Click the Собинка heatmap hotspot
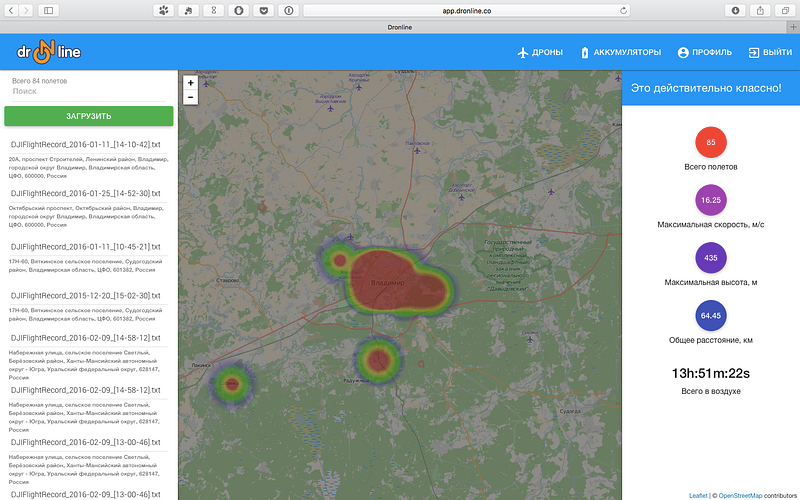The image size is (800, 500). pos(232,384)
